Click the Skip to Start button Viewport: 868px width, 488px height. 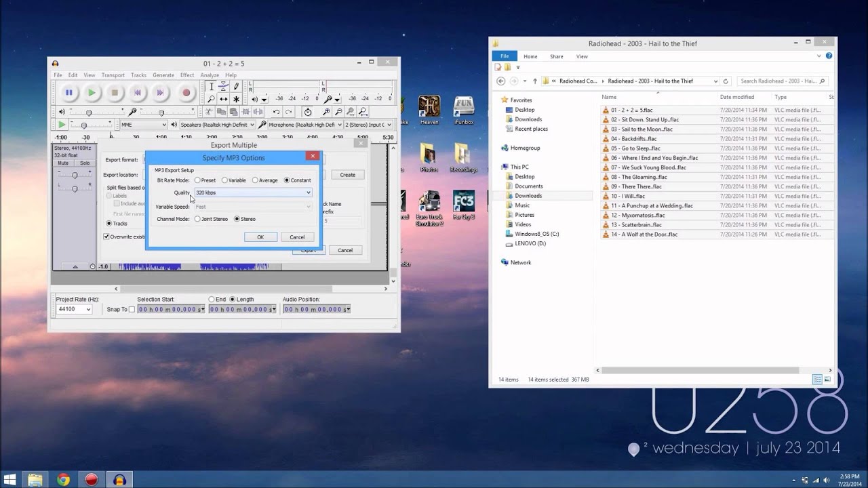(x=138, y=93)
